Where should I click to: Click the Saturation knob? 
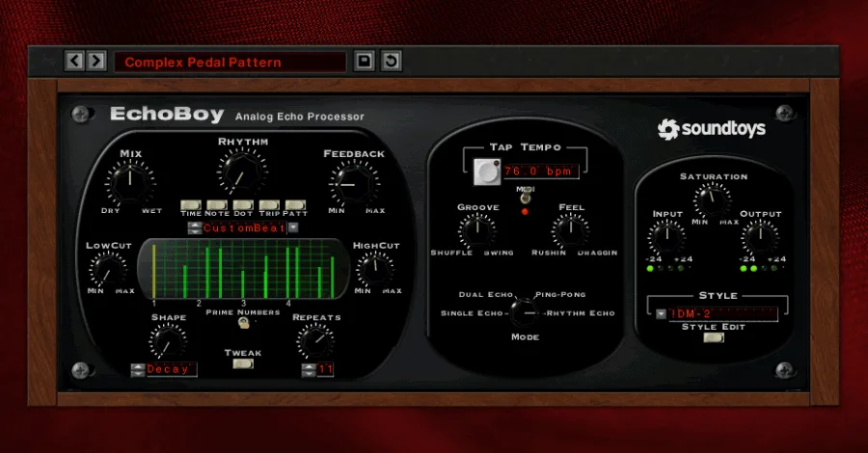713,200
